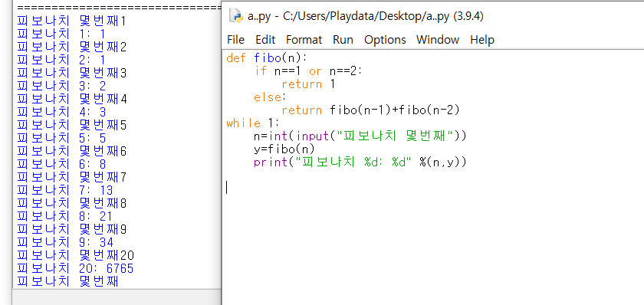Click the 'while 1:' code line
This screenshot has width=644, height=305.
(252, 123)
